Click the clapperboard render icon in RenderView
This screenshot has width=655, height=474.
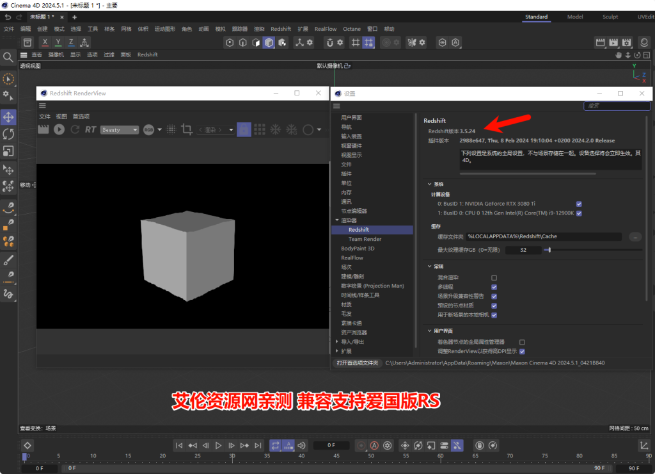[x=43, y=130]
